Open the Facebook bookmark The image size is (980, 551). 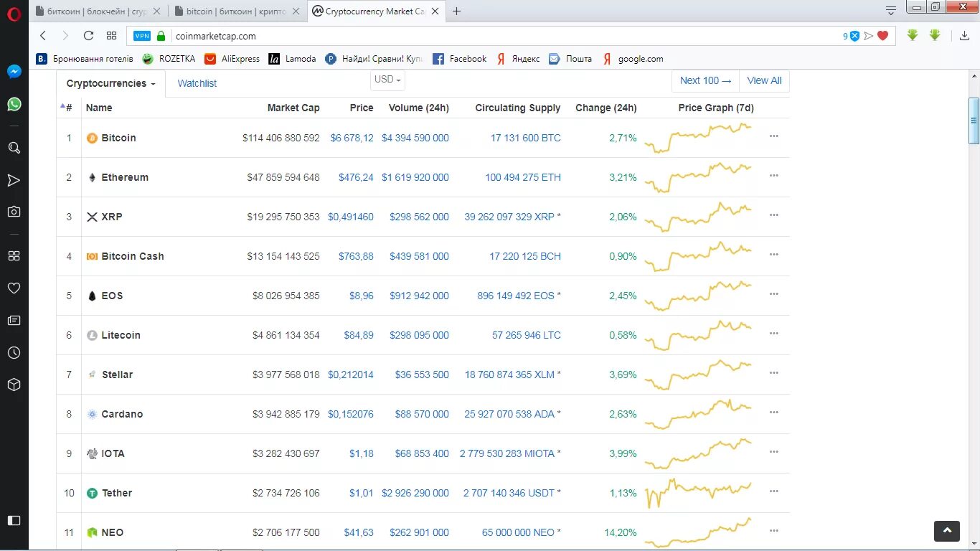(459, 59)
